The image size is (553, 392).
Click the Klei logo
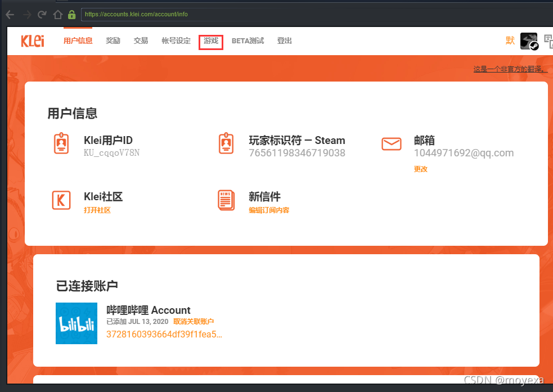click(x=33, y=41)
